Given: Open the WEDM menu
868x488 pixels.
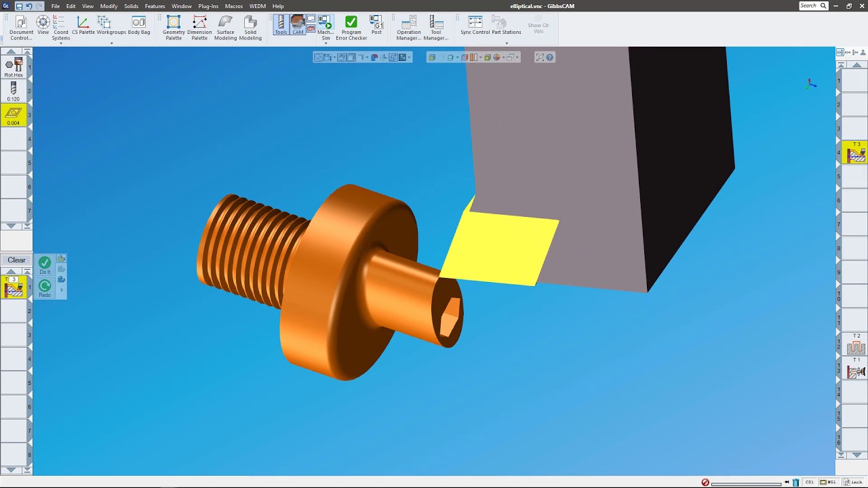Looking at the screenshot, I should tap(257, 6).
